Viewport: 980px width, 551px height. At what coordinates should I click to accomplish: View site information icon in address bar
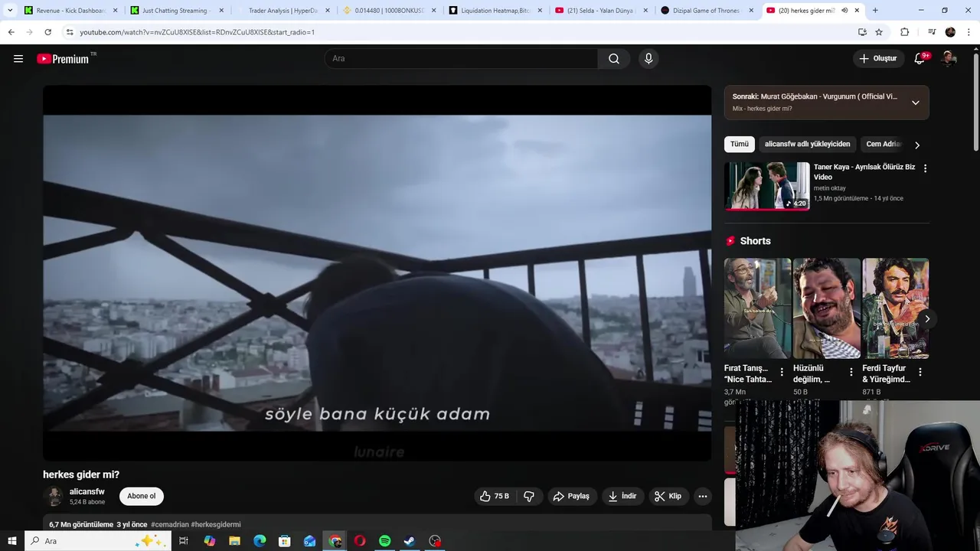[x=70, y=32]
